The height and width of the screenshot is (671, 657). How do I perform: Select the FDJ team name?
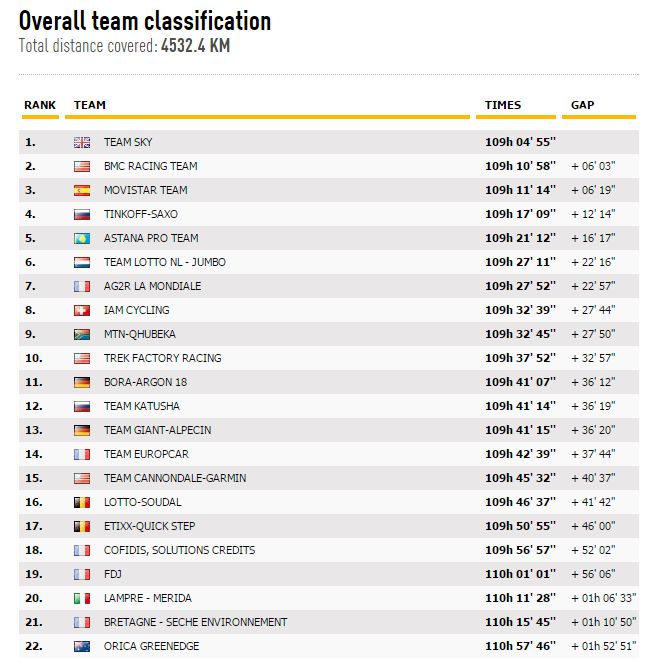point(112,575)
